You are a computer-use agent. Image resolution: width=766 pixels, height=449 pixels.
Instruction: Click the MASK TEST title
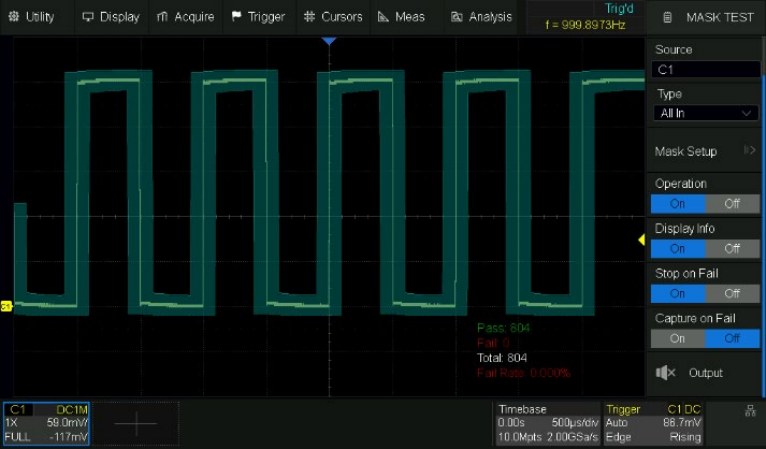pyautogui.click(x=720, y=18)
